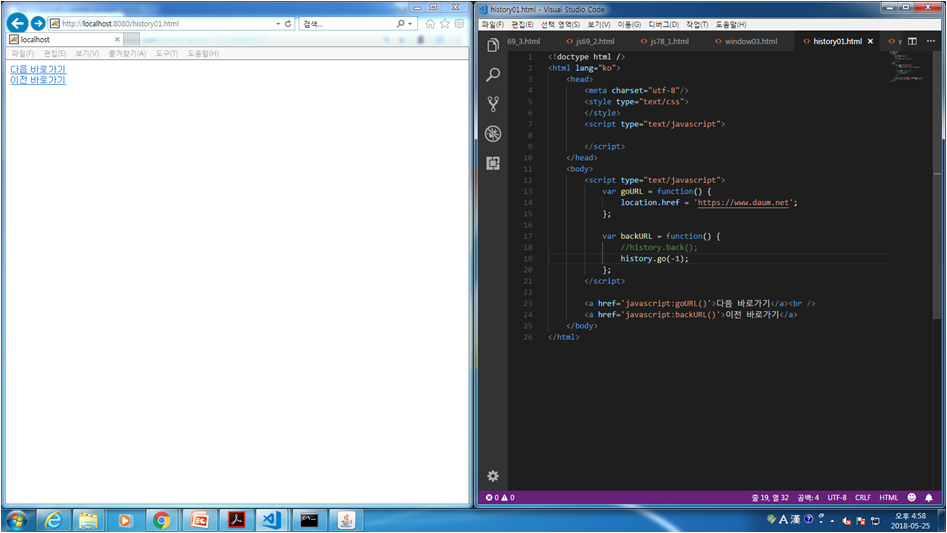
Task: Open the Java application taskbar icon
Action: [x=346, y=520]
